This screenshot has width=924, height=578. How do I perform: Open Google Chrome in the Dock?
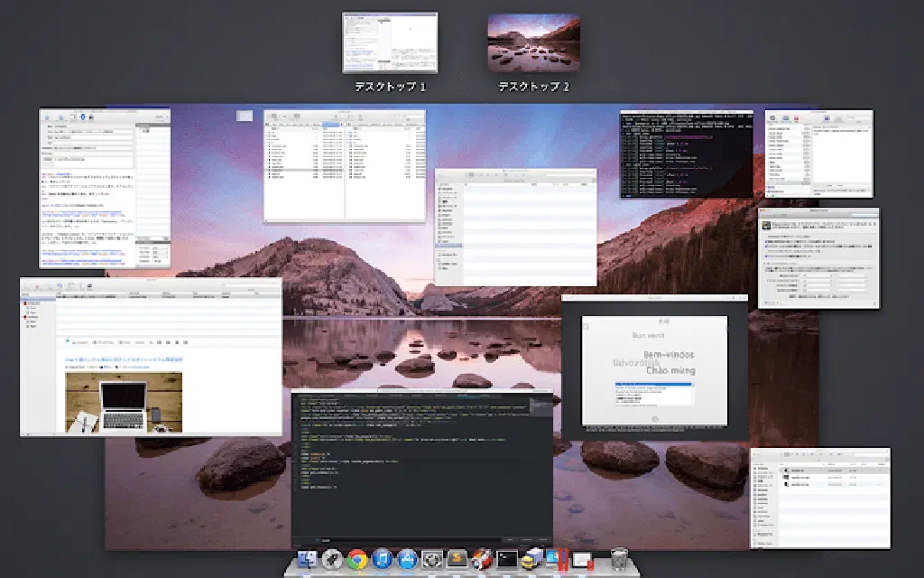tap(357, 561)
